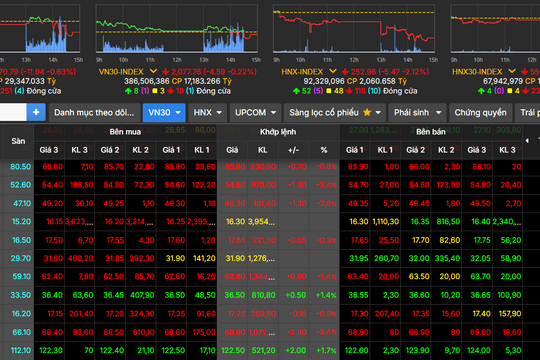Viewport: 540px width, 360px height.
Task: Open the HNX30-INDEX intraday chart
Action: [495, 29]
